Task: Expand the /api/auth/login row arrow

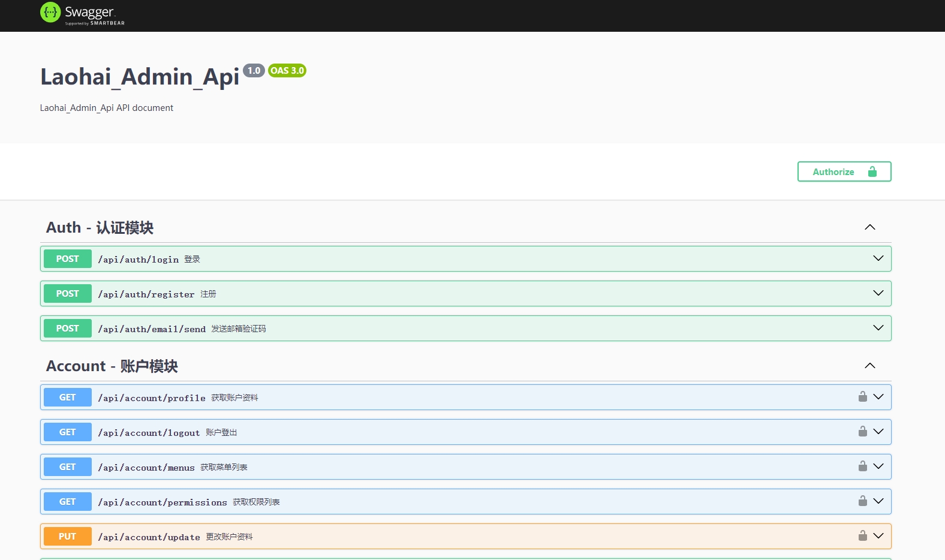Action: click(x=878, y=258)
